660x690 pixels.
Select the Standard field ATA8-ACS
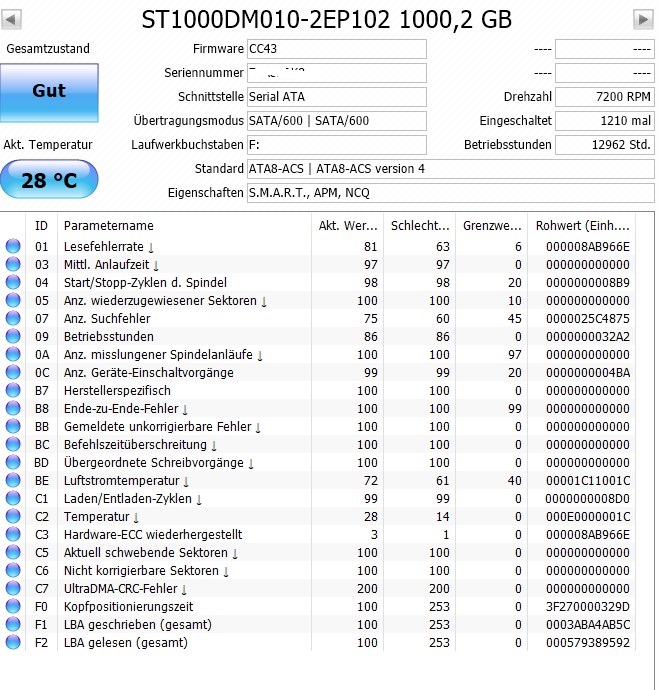[451, 169]
